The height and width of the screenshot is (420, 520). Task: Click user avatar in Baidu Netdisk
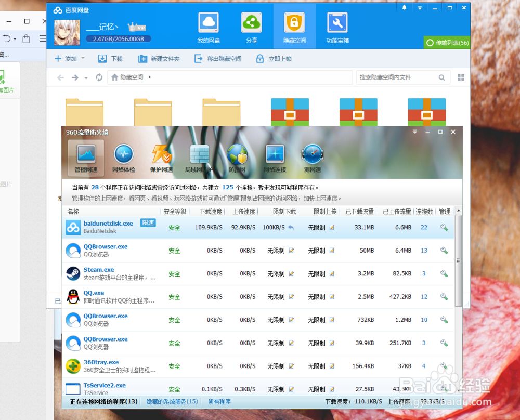[67, 32]
